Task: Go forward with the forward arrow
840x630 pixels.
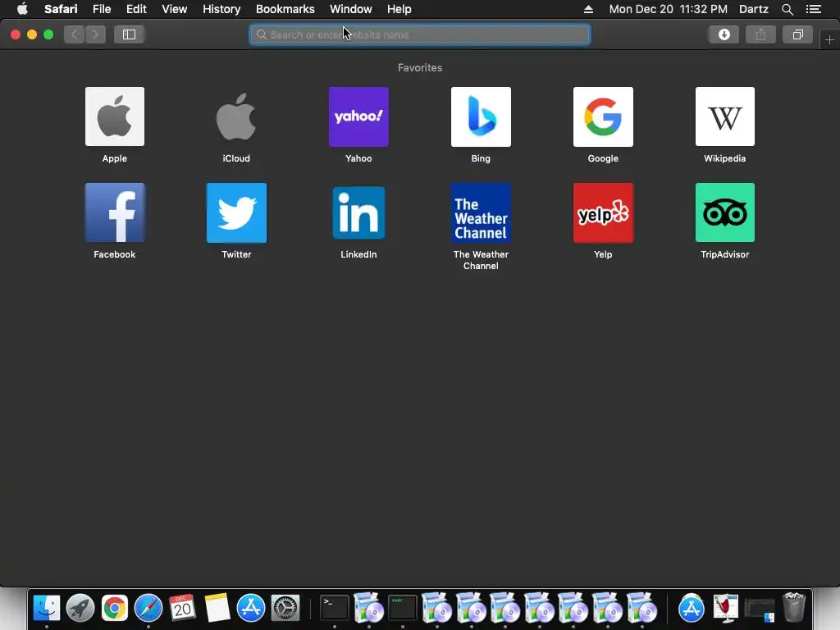Action: 95,34
